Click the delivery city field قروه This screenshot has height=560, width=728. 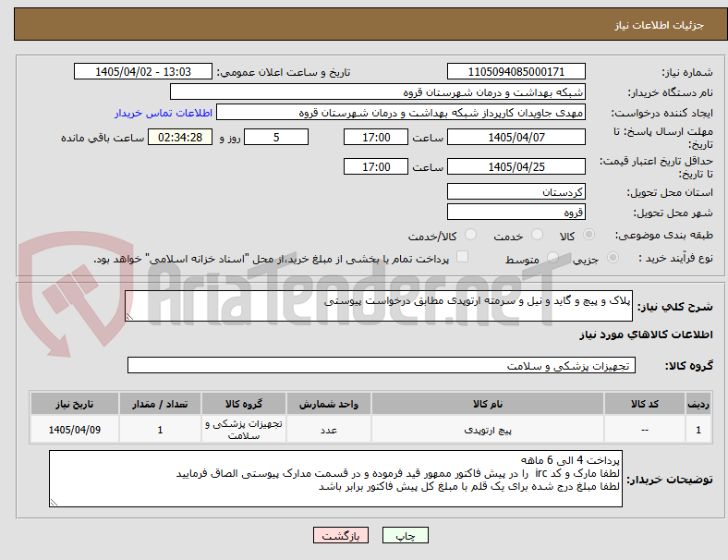pos(516,212)
